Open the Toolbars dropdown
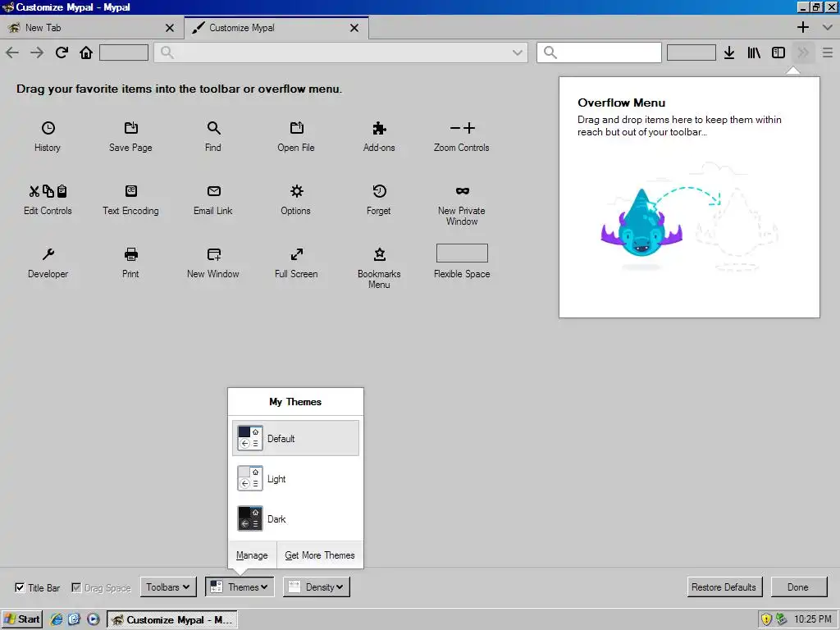 coord(167,587)
